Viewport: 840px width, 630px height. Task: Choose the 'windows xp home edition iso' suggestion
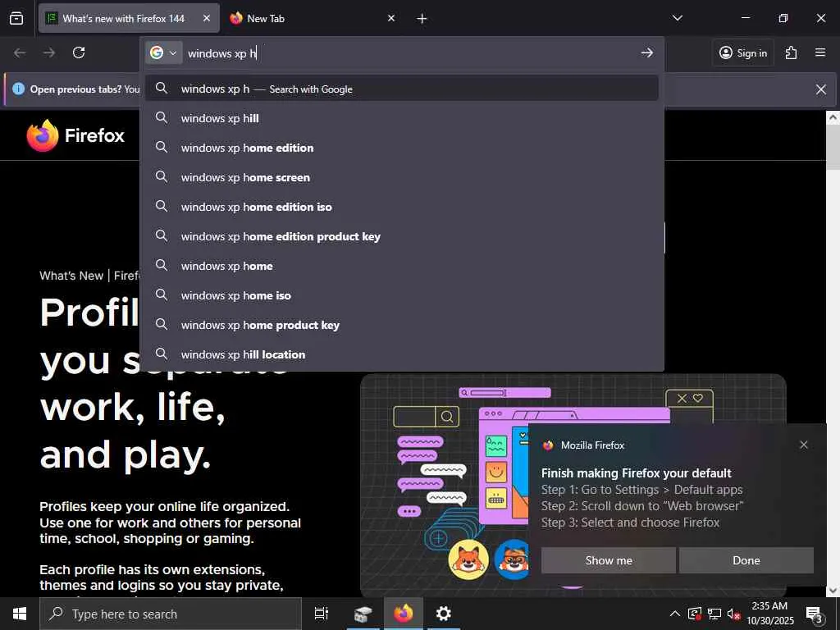coord(402,207)
